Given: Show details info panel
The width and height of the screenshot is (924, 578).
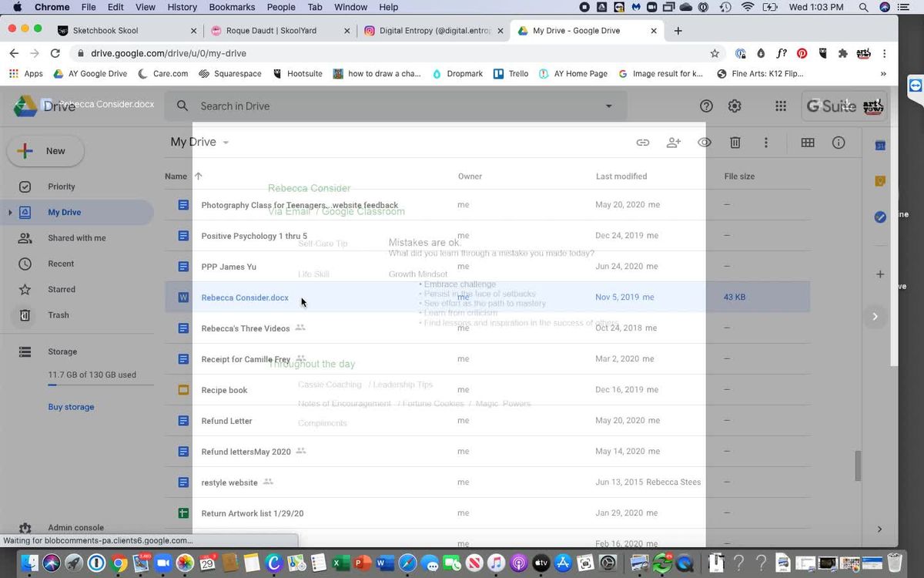Looking at the screenshot, I should pos(839,143).
